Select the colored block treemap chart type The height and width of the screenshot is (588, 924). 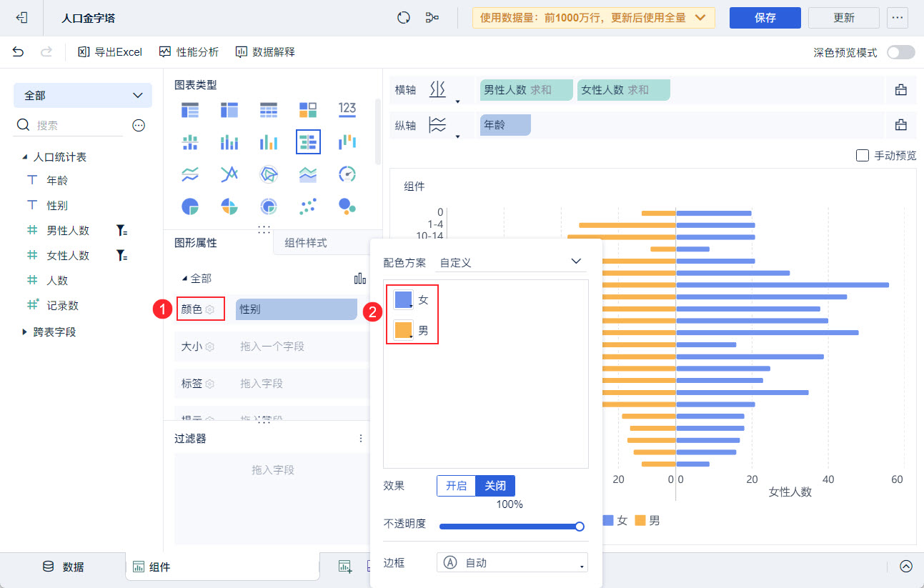[x=308, y=110]
